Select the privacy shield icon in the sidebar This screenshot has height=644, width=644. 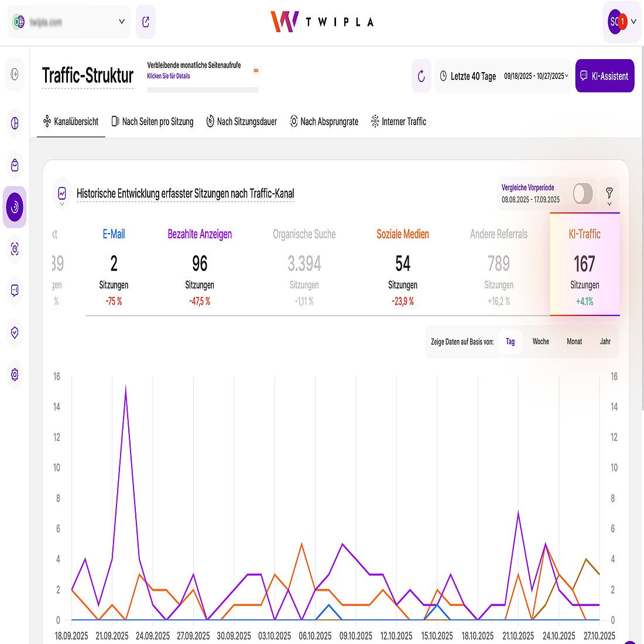pos(14,333)
